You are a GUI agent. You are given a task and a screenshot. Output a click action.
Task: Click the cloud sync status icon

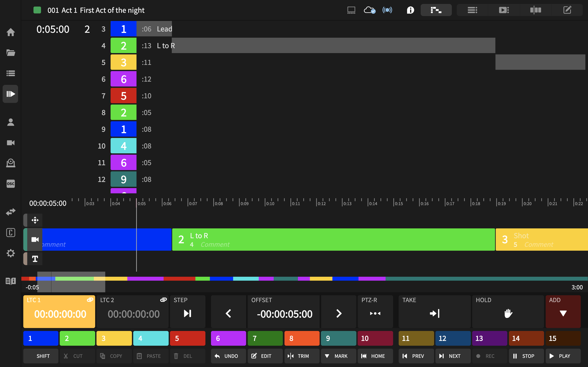click(x=370, y=10)
